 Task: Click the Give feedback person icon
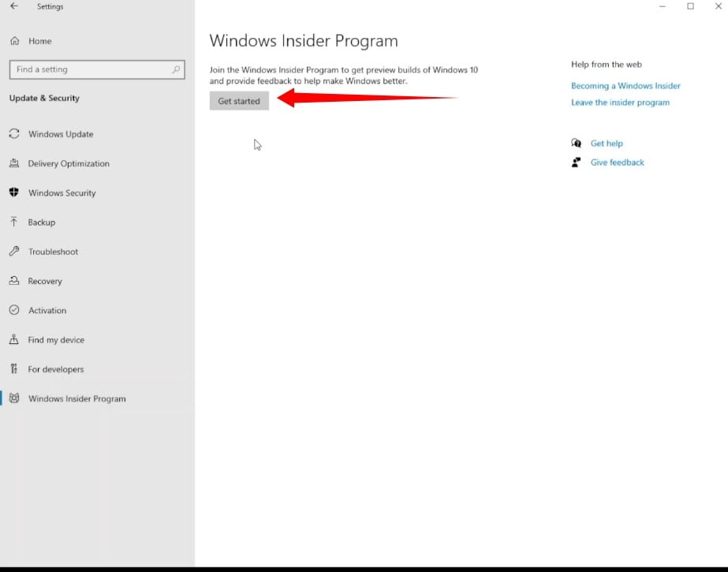tap(577, 162)
